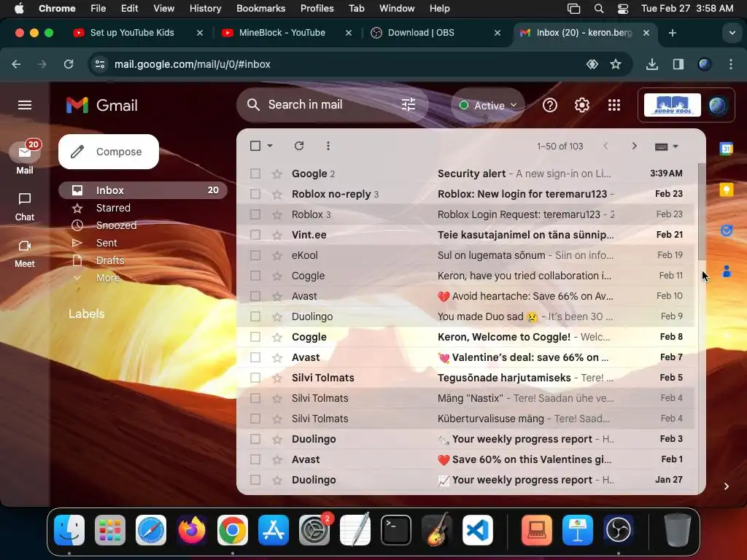The image size is (747, 560).
Task: Compose a new email
Action: pos(109,152)
